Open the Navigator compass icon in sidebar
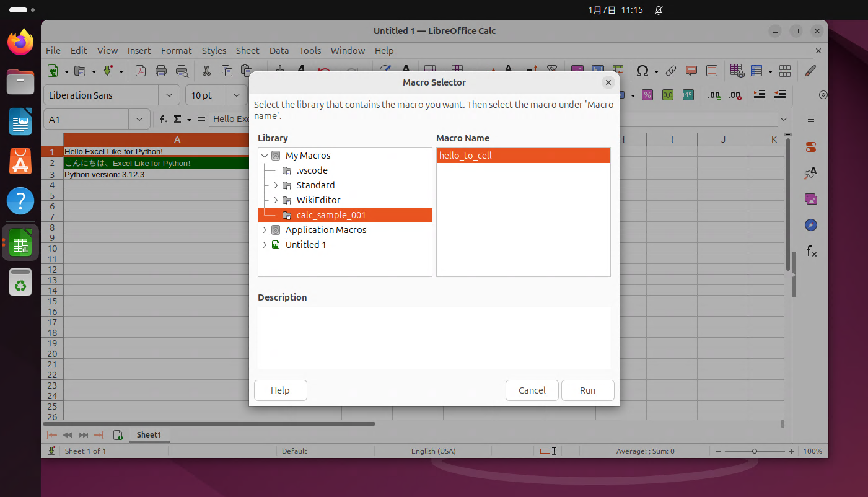The width and height of the screenshot is (868, 497). tap(810, 225)
